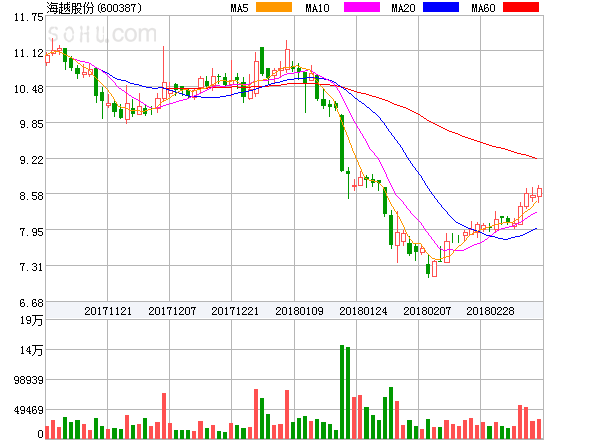Viewport: 600px width, 440px height.
Task: Click the MA10 legend label
Action: click(317, 8)
